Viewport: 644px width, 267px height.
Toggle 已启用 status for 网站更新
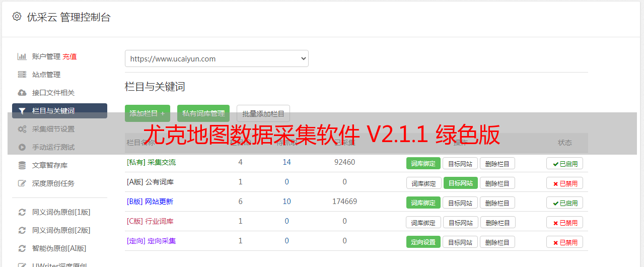pyautogui.click(x=565, y=203)
